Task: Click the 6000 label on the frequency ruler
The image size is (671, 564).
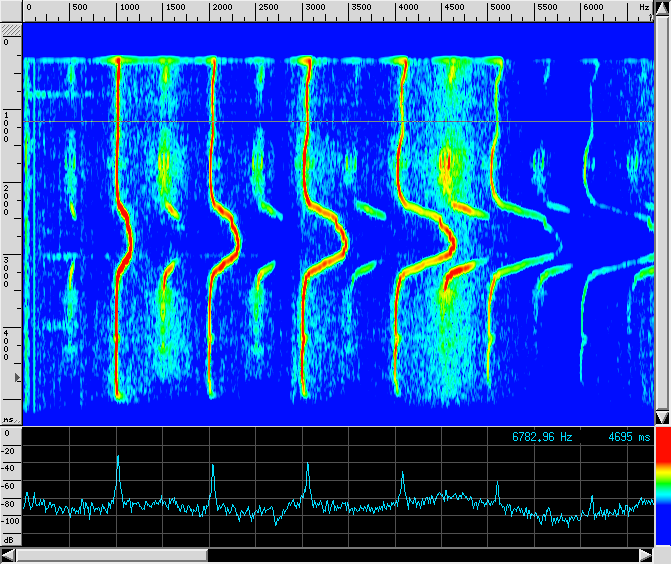Action: (x=592, y=7)
